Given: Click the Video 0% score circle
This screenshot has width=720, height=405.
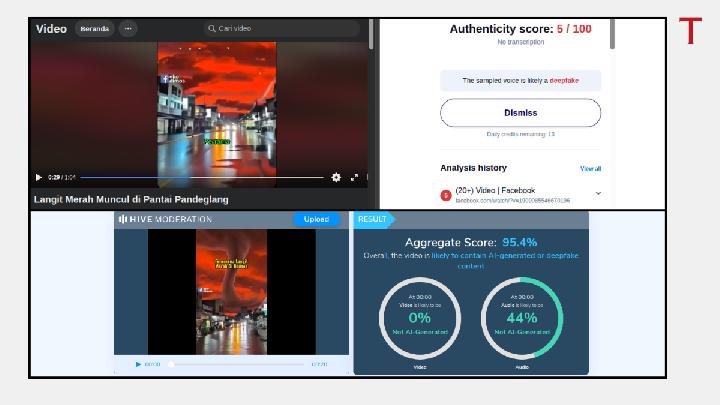Looking at the screenshot, I should pos(420,317).
